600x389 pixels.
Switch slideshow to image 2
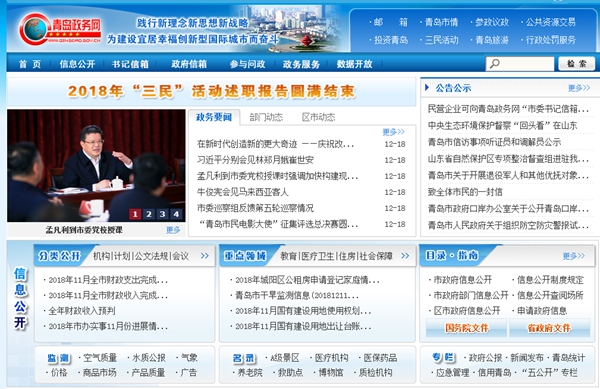point(149,214)
